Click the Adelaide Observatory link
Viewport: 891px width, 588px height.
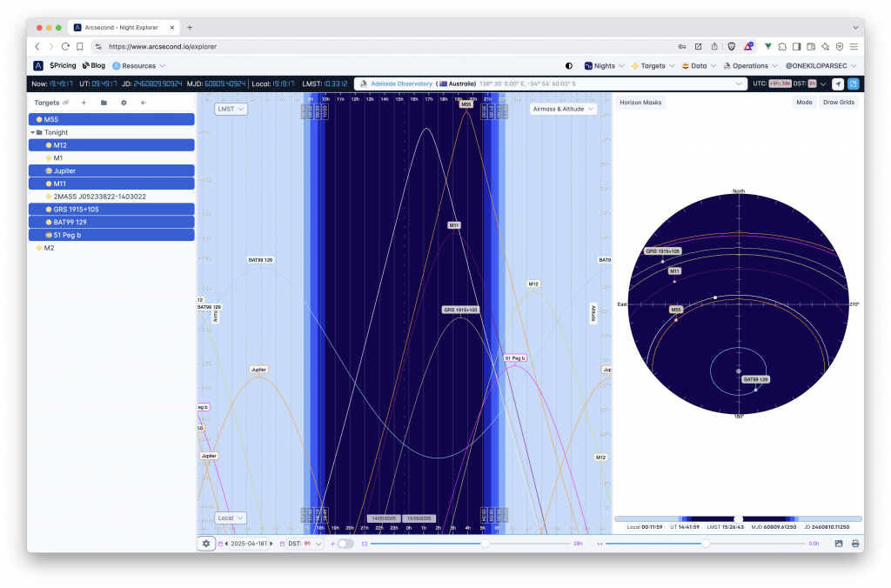pyautogui.click(x=402, y=84)
